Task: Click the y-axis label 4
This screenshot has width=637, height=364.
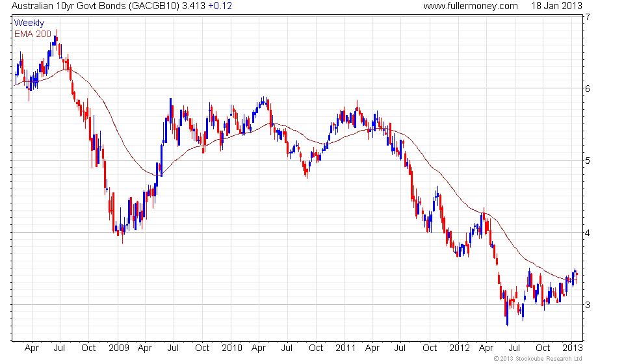Action: coord(588,233)
